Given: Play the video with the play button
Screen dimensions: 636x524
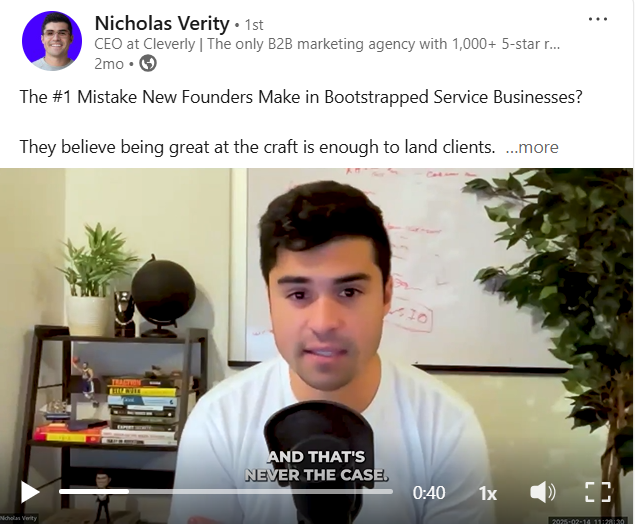Looking at the screenshot, I should (30, 493).
